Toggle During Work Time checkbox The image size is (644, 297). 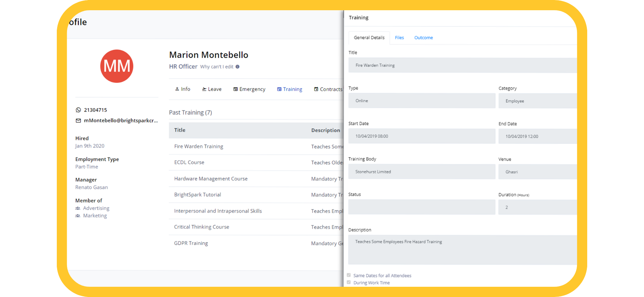tap(349, 282)
